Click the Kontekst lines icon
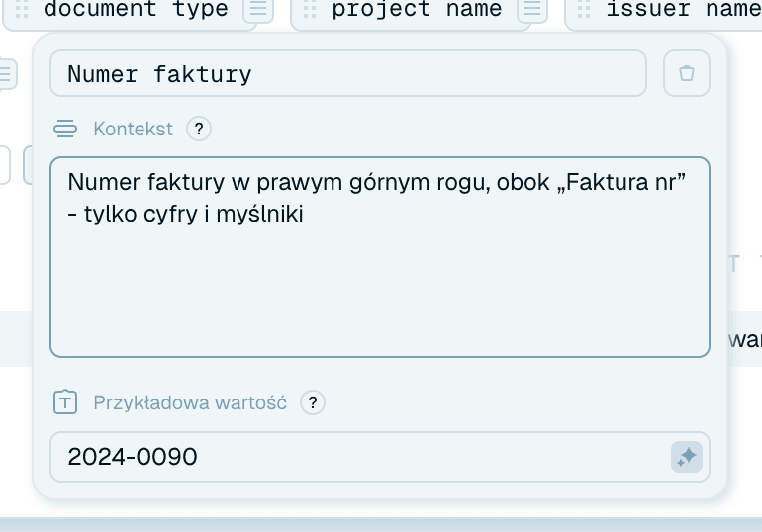 click(x=65, y=130)
